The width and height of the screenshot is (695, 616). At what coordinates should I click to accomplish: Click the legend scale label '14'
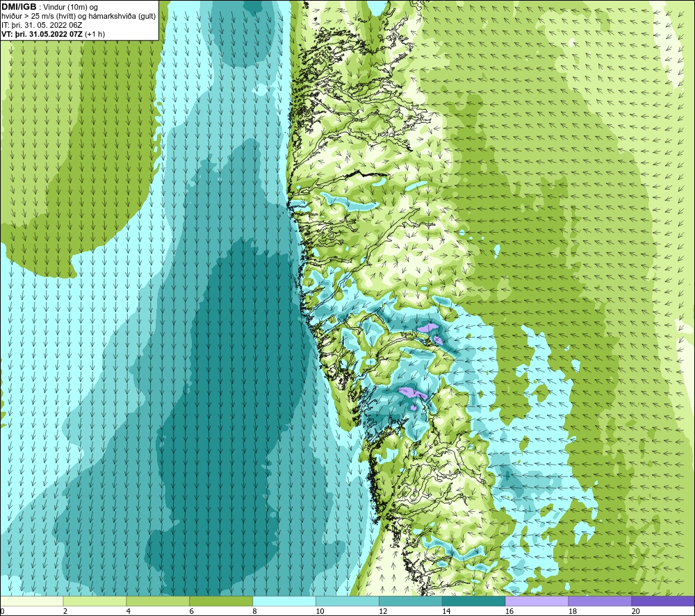[446, 611]
